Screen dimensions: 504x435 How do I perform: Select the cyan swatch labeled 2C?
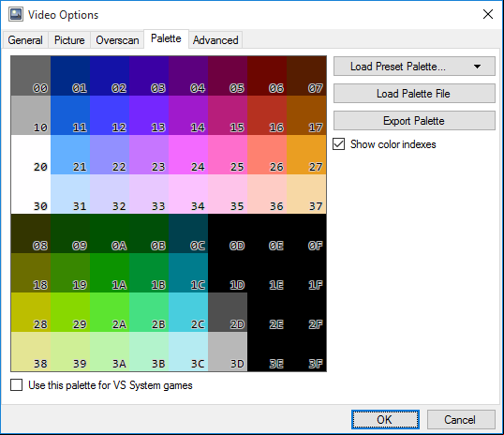pyautogui.click(x=188, y=312)
